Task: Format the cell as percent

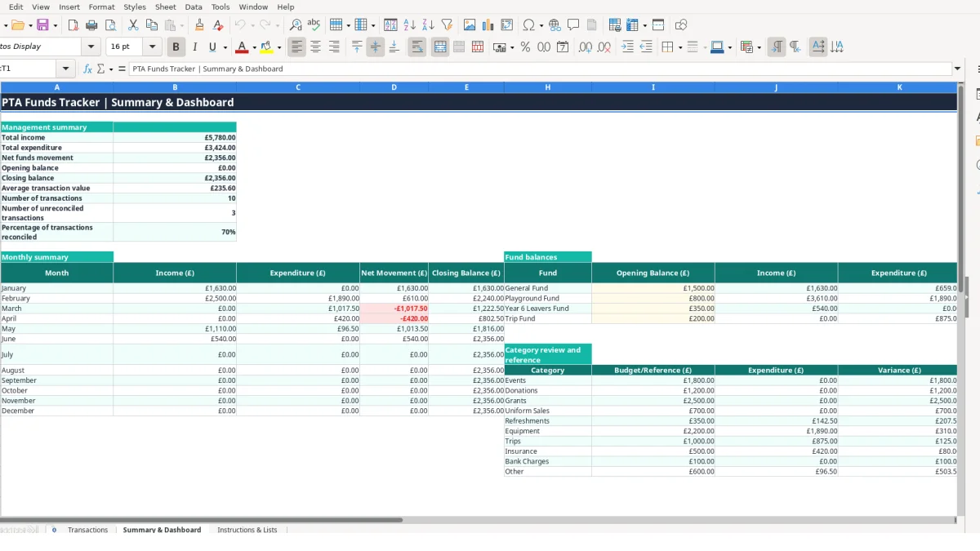Action: (525, 47)
